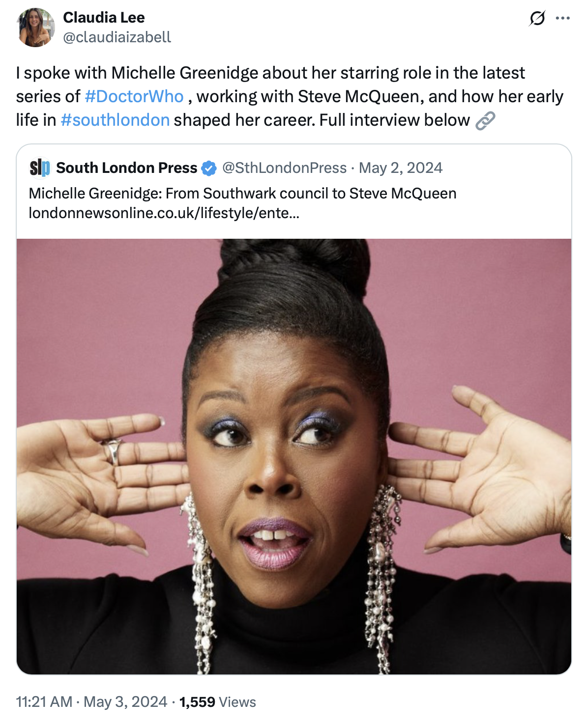Open the @SthLondonPress handle
The image size is (588, 728).
[285, 168]
